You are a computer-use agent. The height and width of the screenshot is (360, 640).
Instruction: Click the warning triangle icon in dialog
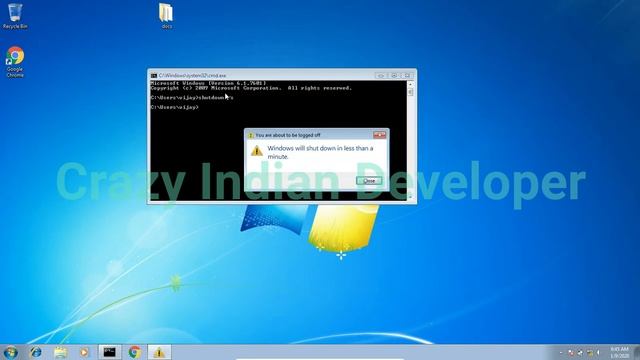[257, 151]
